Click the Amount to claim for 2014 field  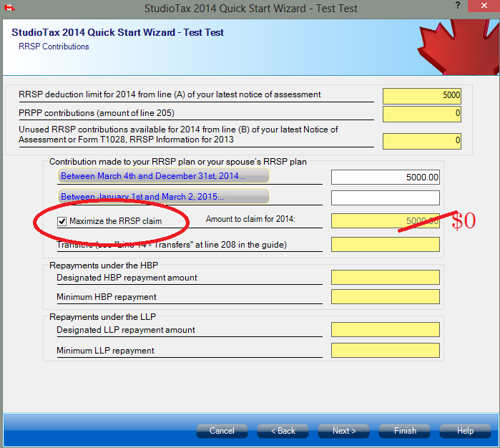(386, 221)
